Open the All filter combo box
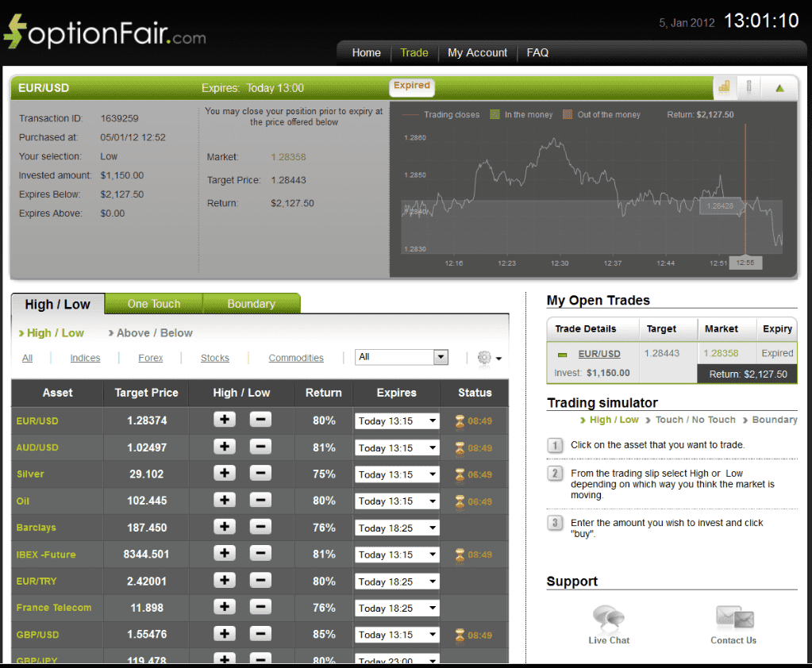Image resolution: width=812 pixels, height=668 pixels. pos(402,357)
